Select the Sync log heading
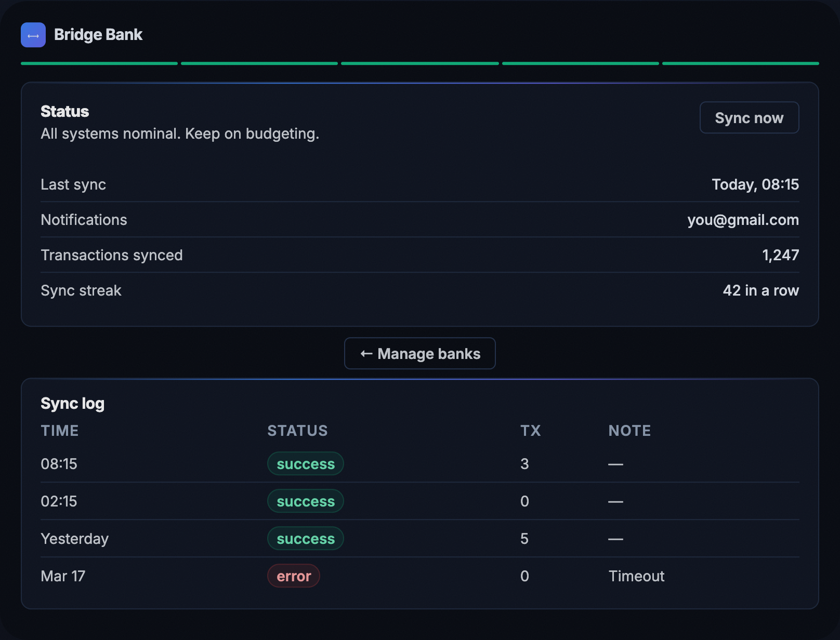The height and width of the screenshot is (640, 840). click(x=72, y=403)
